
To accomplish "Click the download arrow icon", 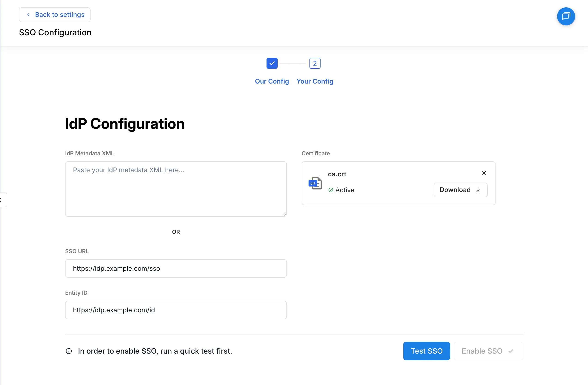I will coord(478,190).
